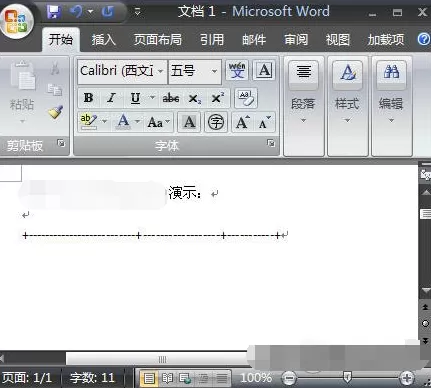Screen dimensions: 431x388
Task: Customize Quick Access Toolbar dropdown
Action: [138, 13]
